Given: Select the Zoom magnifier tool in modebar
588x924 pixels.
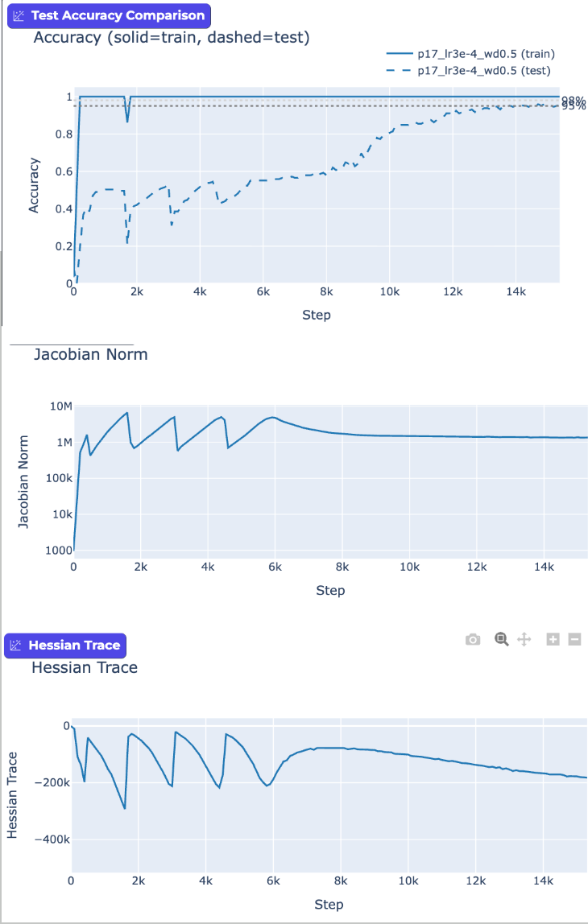Looking at the screenshot, I should pyautogui.click(x=501, y=639).
